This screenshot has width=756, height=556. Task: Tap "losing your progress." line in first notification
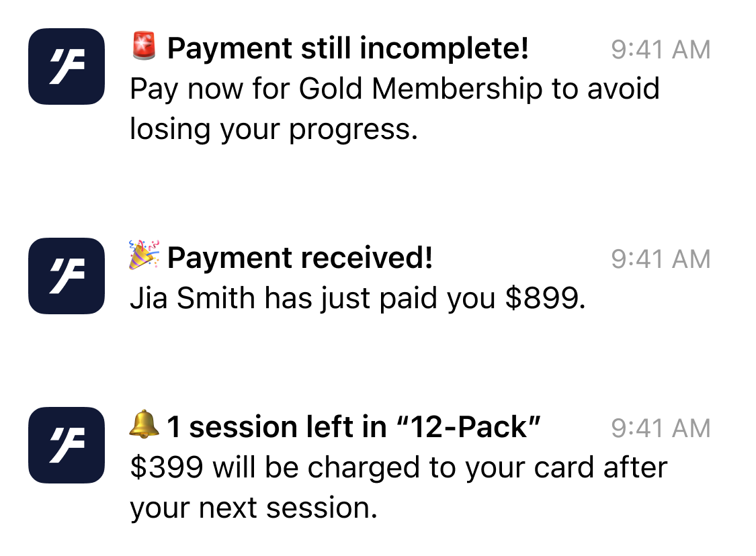(274, 130)
